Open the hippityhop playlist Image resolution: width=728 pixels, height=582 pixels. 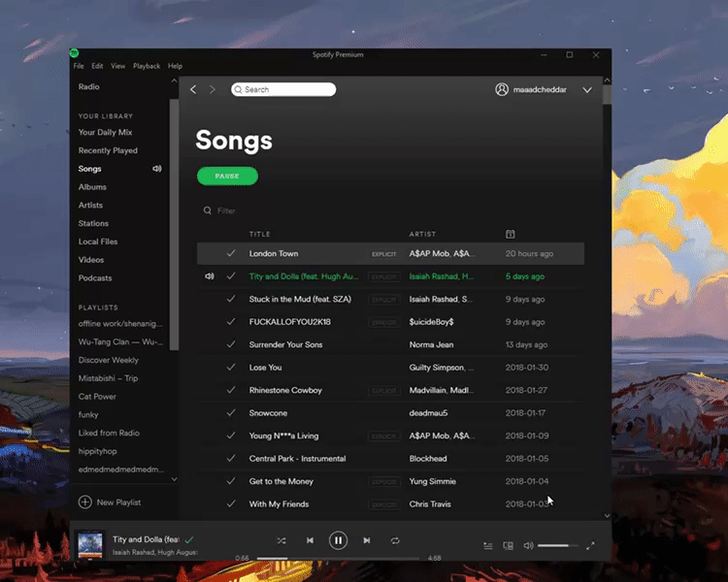[x=97, y=451]
